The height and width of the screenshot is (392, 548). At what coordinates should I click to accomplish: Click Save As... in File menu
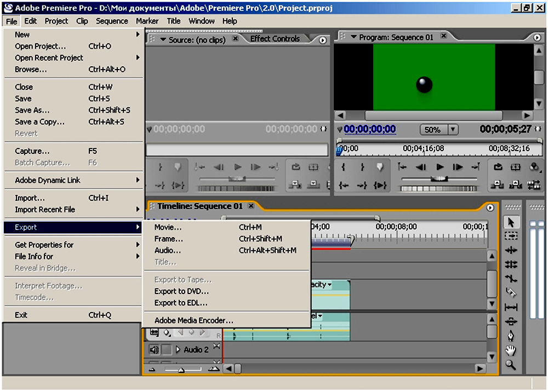click(74, 110)
